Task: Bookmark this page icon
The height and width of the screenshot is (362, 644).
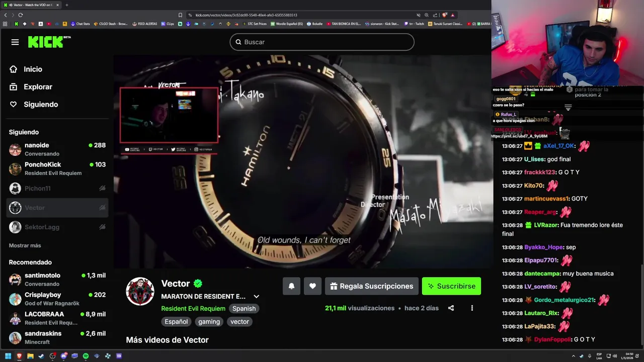Action: pyautogui.click(x=180, y=15)
